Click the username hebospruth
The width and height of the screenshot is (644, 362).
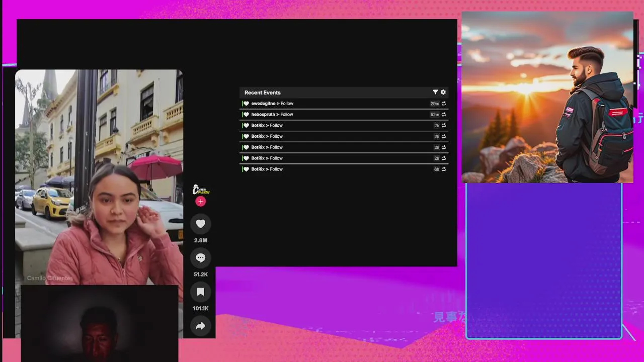pos(263,115)
